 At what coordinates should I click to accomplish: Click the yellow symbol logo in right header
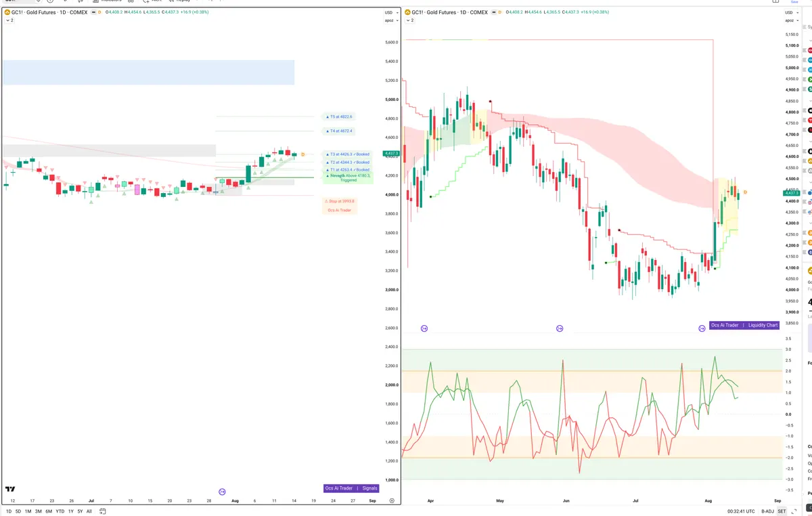coord(407,12)
